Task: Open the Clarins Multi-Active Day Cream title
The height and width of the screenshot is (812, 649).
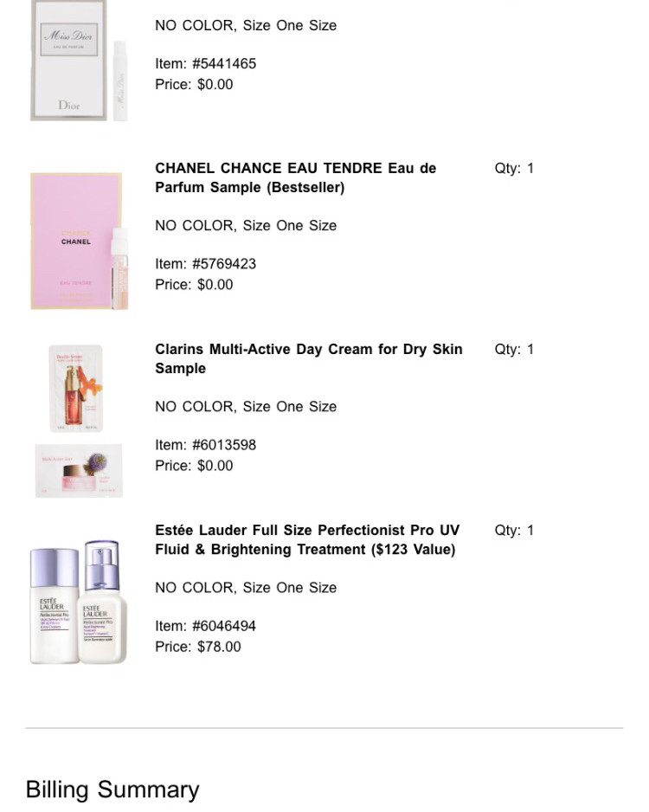Action: [308, 358]
